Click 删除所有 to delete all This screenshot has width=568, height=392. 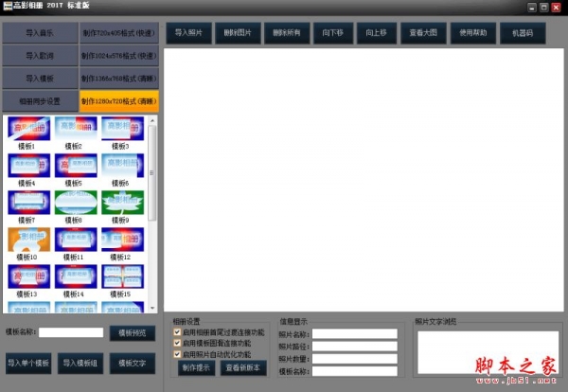pos(287,33)
